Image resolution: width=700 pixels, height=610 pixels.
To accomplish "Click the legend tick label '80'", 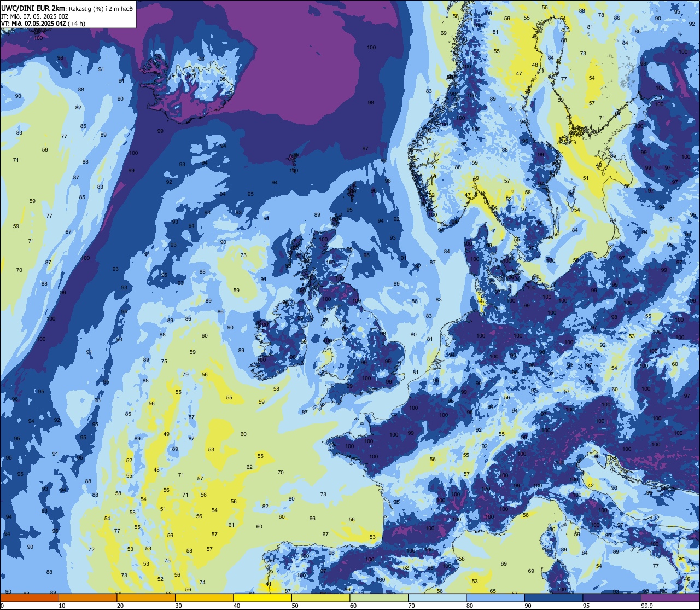I will 470,606.
